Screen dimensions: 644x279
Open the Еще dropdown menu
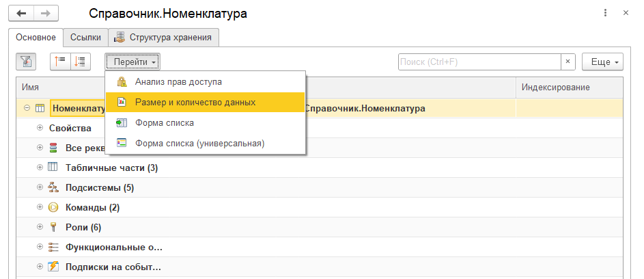coord(602,62)
